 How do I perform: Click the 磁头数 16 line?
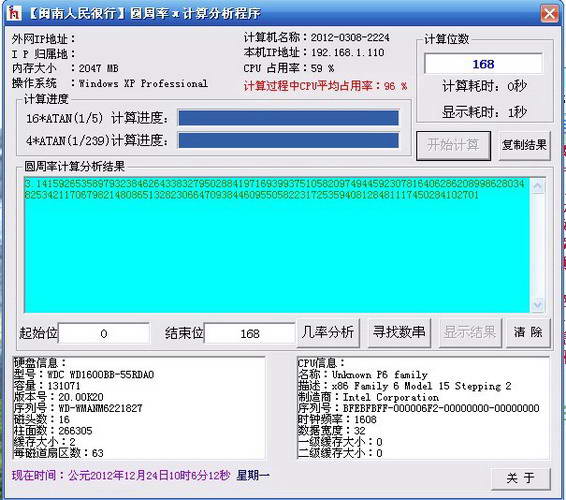click(42, 419)
